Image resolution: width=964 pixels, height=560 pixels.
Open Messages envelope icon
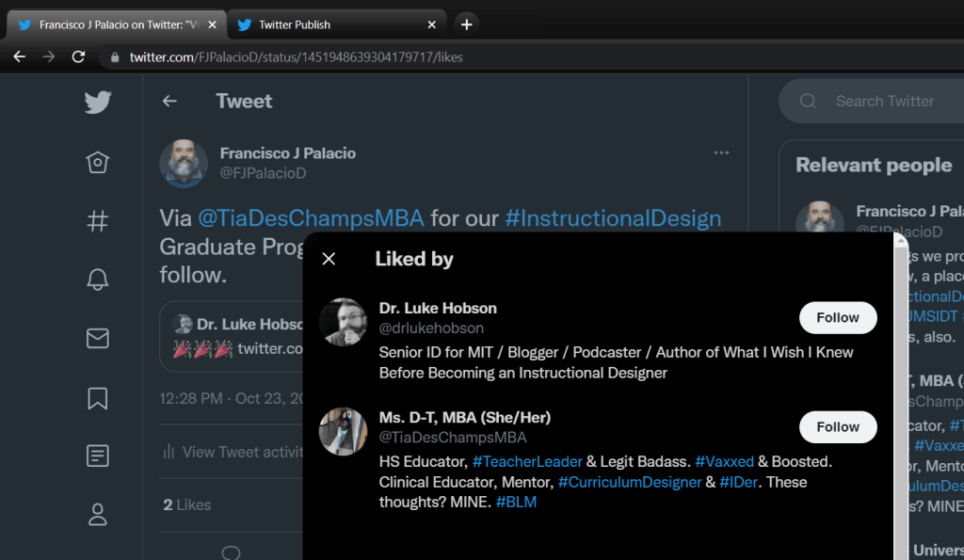pos(97,338)
